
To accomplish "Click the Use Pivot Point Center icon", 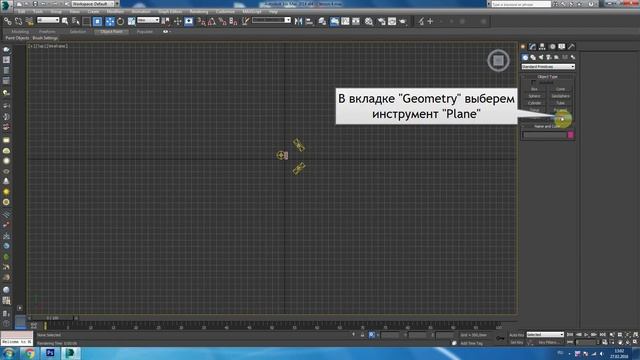I will coord(166,21).
